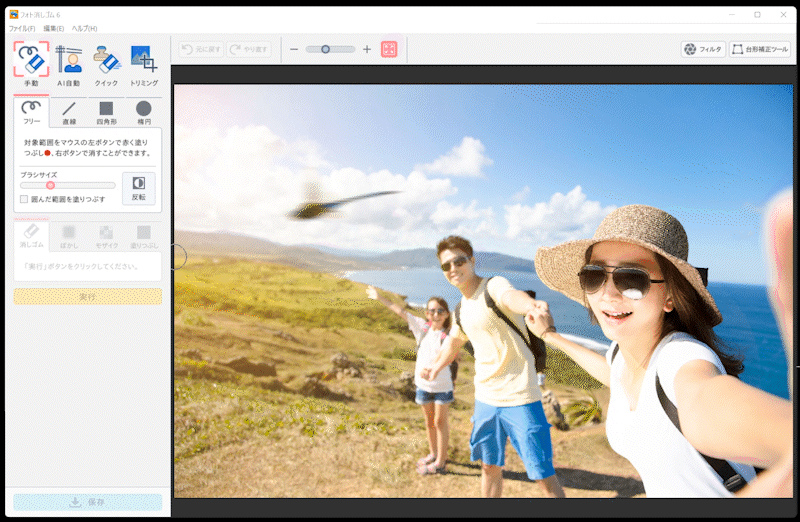
Task: Pick the 四角形 rectangle shape tab
Action: 106,112
